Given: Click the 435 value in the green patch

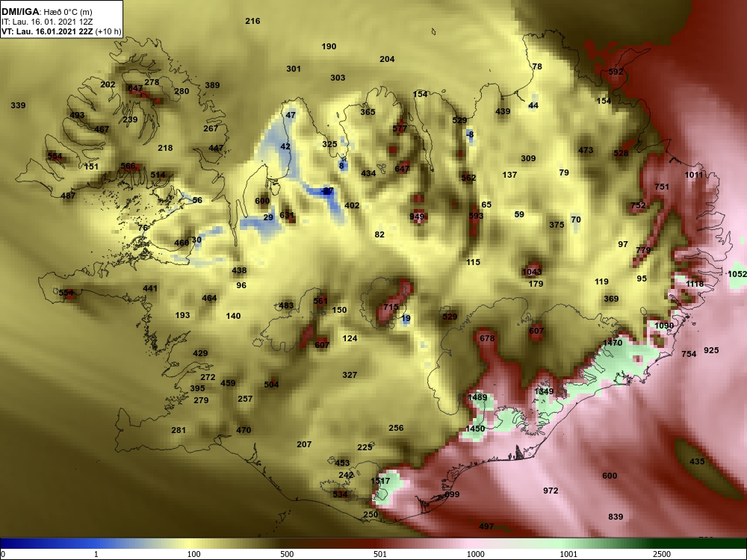Looking at the screenshot, I should tap(697, 461).
